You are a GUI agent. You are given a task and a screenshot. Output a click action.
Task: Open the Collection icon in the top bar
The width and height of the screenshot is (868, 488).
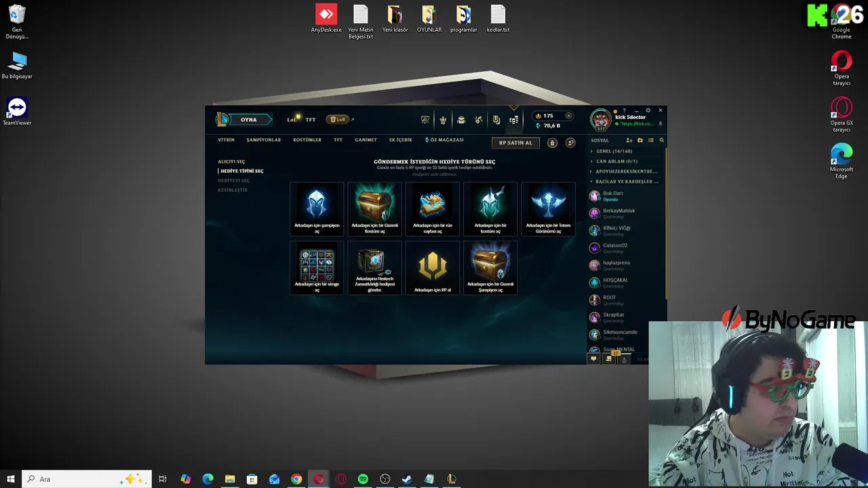[461, 120]
